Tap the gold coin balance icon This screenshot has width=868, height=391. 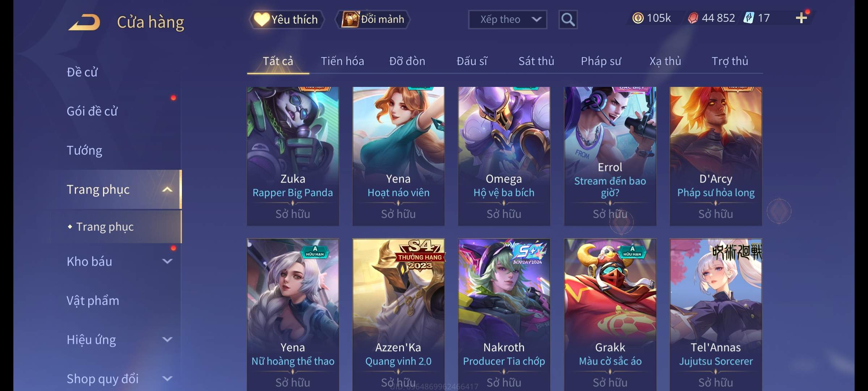click(x=638, y=18)
